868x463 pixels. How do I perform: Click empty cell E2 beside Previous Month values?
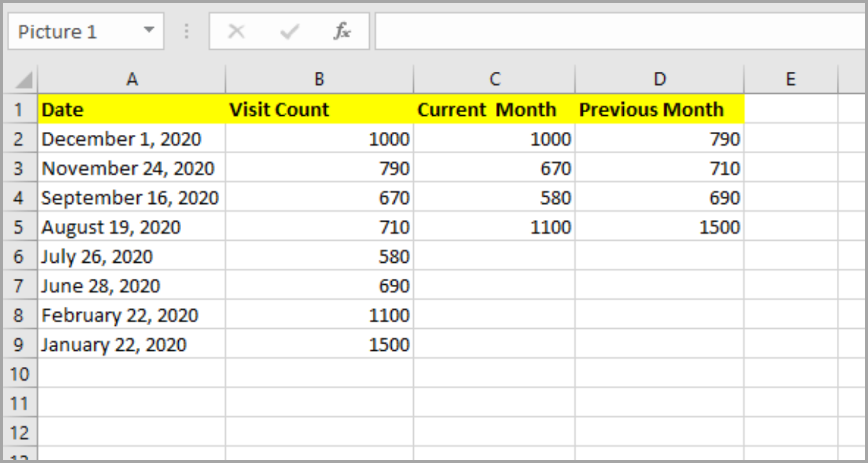pyautogui.click(x=790, y=139)
